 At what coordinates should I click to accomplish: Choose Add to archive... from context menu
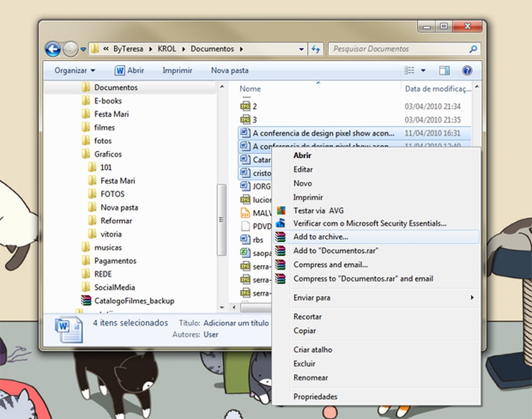[321, 236]
